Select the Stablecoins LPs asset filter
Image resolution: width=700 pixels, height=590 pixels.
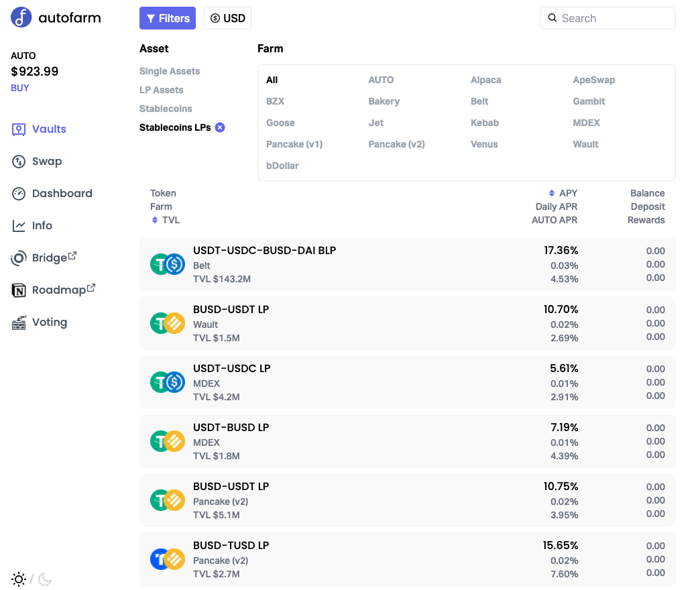[x=175, y=127]
